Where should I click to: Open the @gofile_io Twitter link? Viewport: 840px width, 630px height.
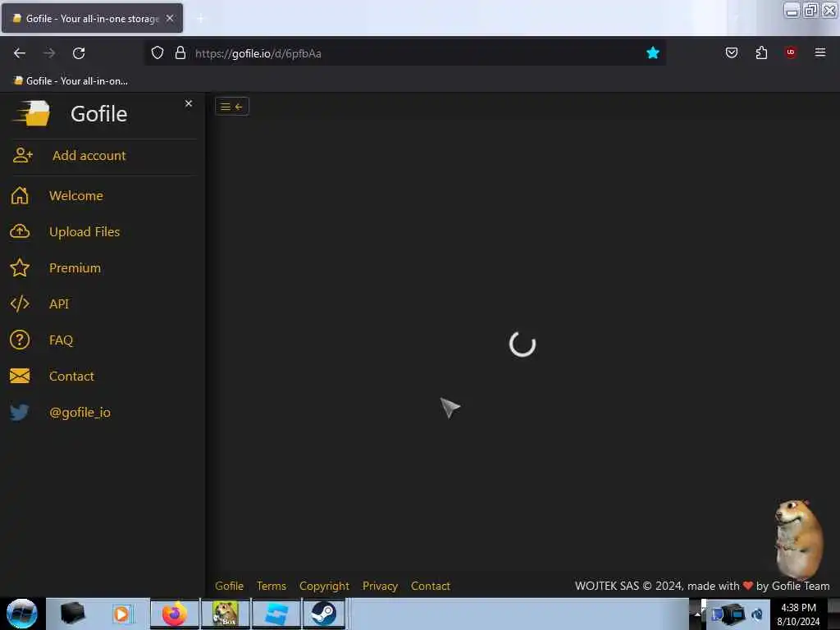point(80,412)
